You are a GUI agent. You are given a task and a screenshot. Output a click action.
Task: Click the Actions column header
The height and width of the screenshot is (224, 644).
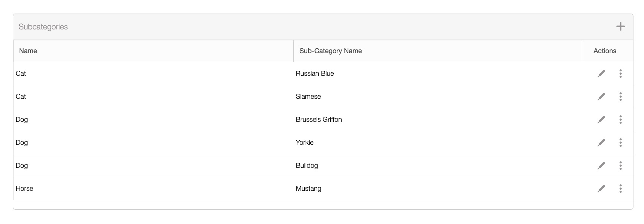[604, 51]
